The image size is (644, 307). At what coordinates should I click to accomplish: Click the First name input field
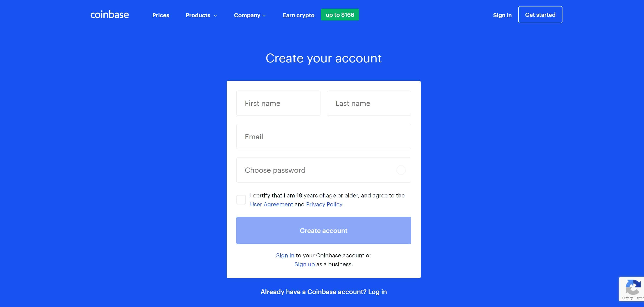click(x=278, y=103)
